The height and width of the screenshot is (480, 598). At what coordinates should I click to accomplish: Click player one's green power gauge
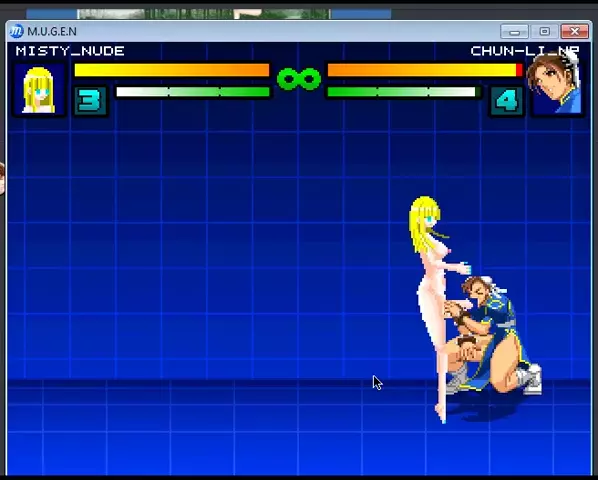coord(193,92)
